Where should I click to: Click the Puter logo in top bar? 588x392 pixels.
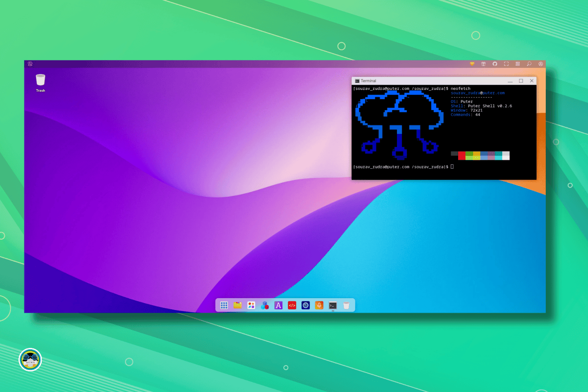point(30,64)
